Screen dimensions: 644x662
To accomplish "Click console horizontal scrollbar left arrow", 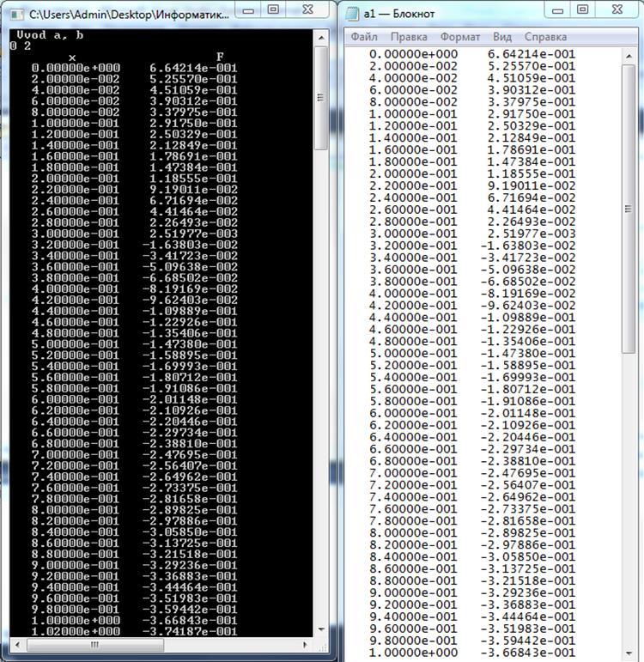I will pos(17,645).
